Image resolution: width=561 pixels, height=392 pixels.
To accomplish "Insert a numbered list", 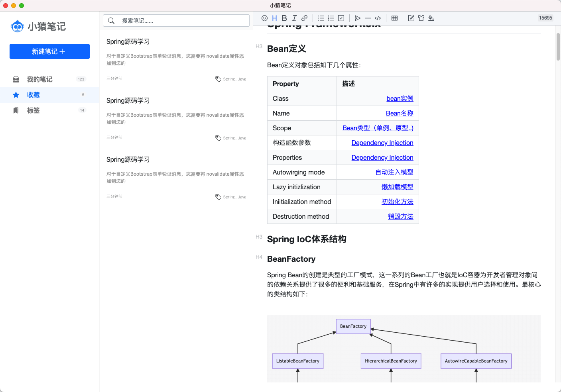I will [331, 18].
